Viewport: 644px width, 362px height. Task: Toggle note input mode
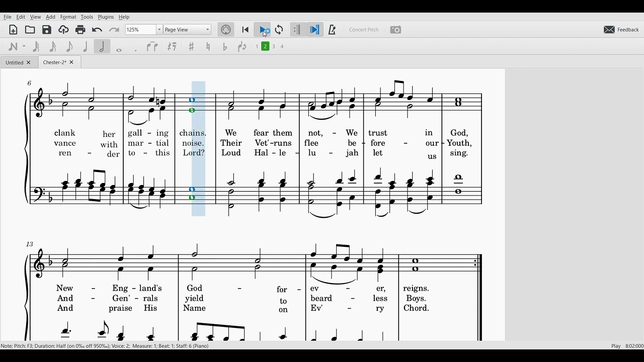[13, 47]
